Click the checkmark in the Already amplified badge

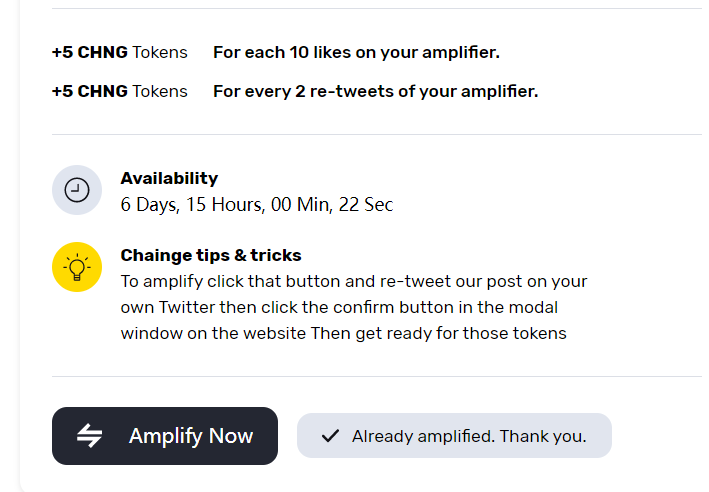(x=329, y=436)
